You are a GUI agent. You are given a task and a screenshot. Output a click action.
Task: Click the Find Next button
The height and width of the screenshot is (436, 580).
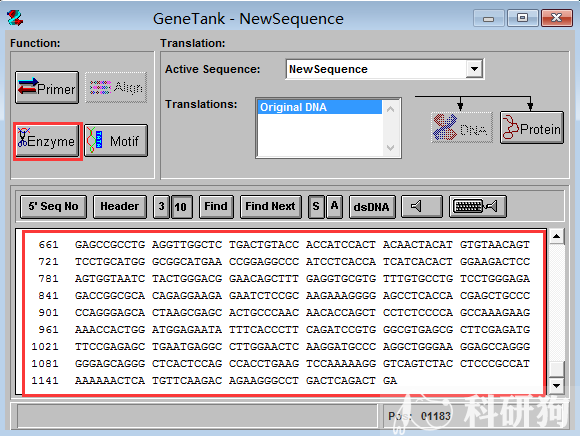point(270,206)
